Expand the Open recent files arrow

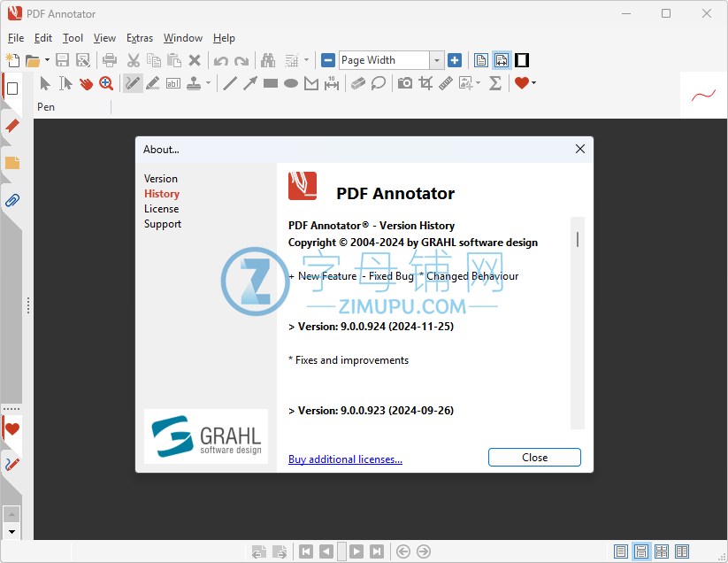click(x=47, y=60)
